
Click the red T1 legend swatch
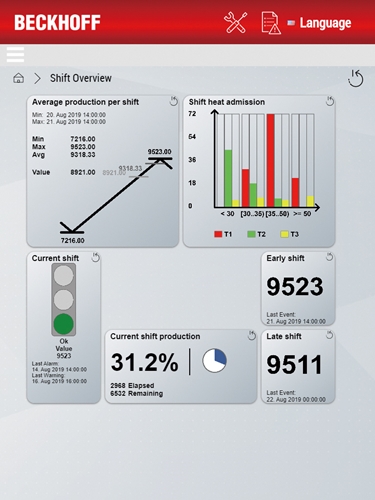(218, 234)
